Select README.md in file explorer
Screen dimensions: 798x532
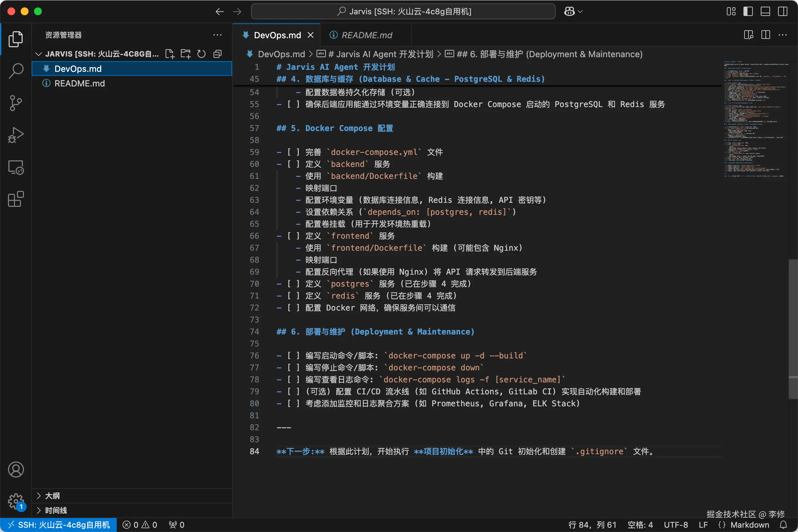click(79, 83)
